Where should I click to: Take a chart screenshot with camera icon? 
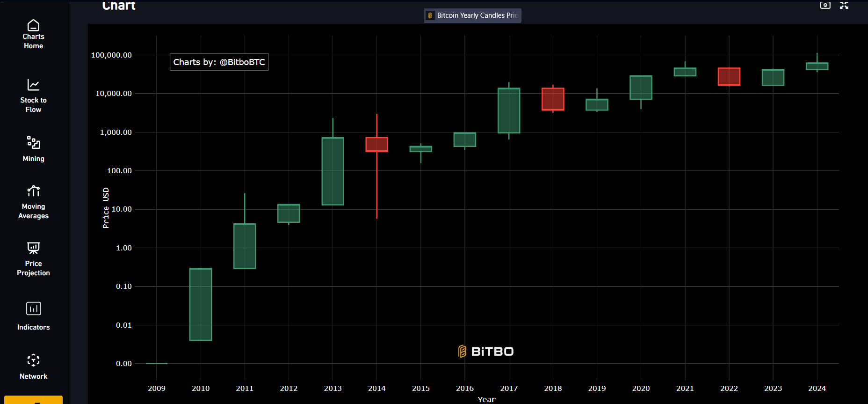pyautogui.click(x=825, y=5)
